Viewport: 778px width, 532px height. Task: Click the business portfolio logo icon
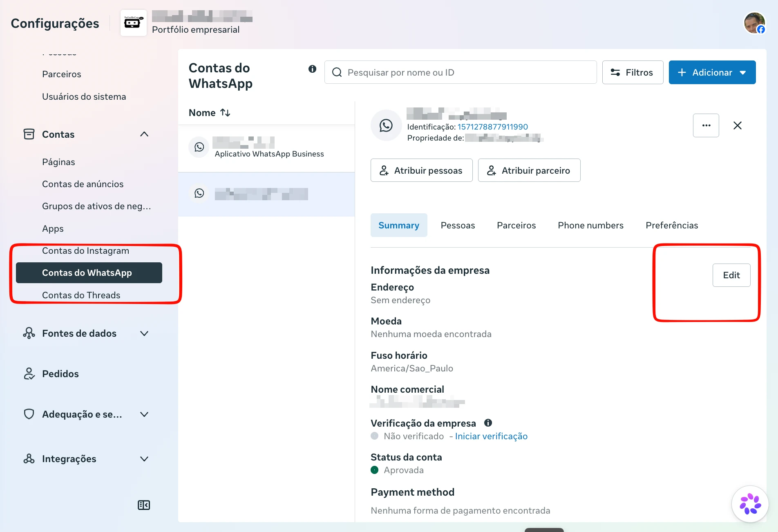pyautogui.click(x=134, y=23)
